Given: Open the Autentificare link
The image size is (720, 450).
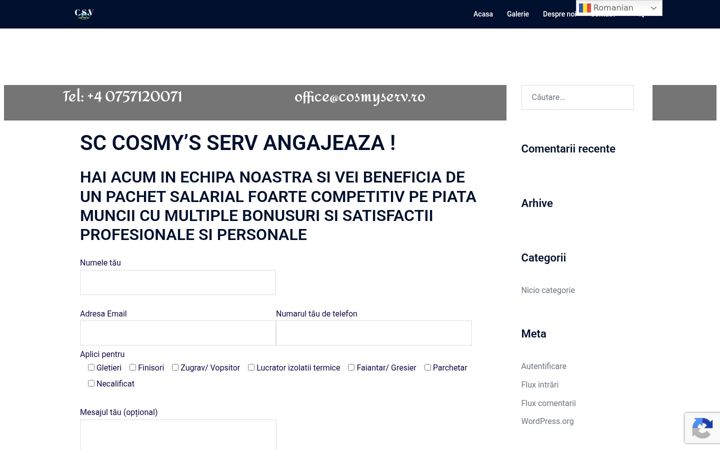Looking at the screenshot, I should point(544,366).
